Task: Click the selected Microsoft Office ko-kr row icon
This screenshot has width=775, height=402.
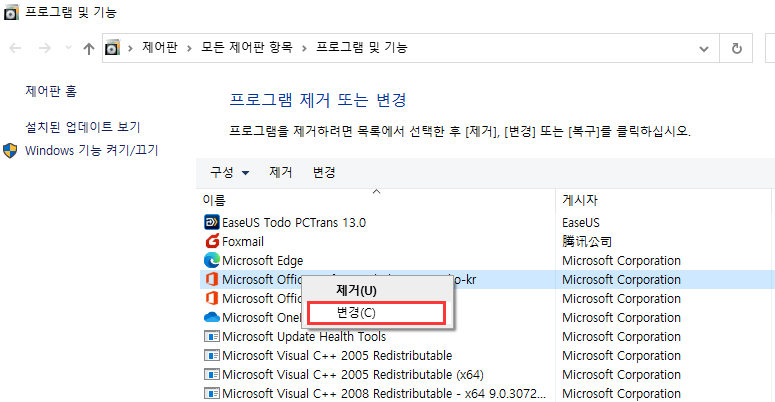Action: [x=212, y=279]
